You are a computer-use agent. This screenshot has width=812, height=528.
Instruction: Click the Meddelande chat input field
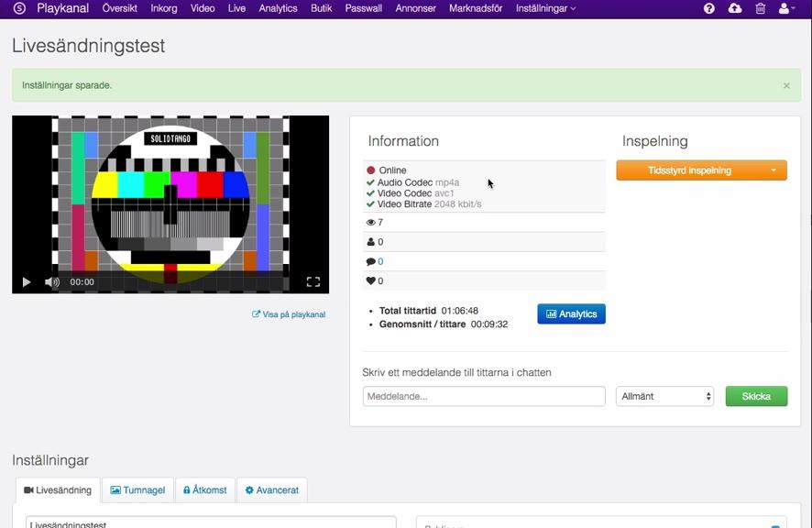484,396
